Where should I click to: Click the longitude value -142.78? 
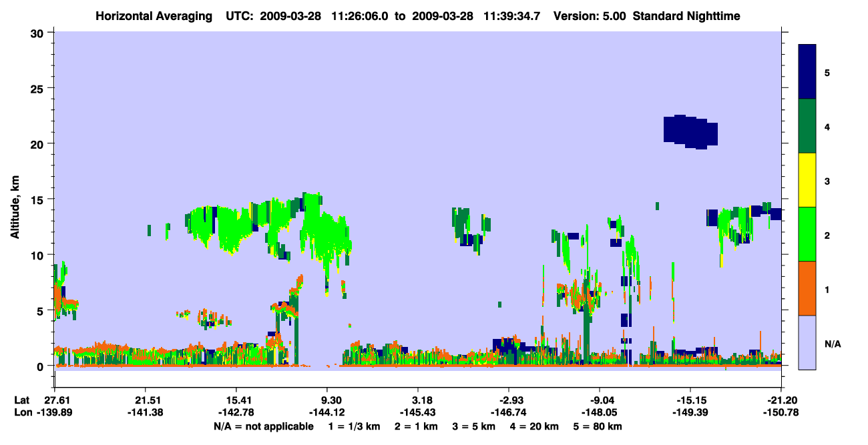236,412
